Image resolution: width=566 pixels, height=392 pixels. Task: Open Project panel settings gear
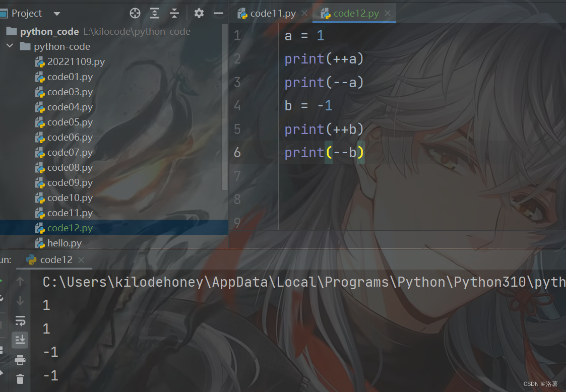click(199, 14)
